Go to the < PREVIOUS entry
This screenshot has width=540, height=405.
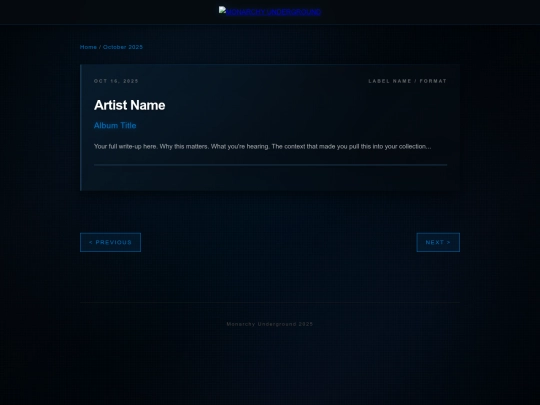(111, 242)
